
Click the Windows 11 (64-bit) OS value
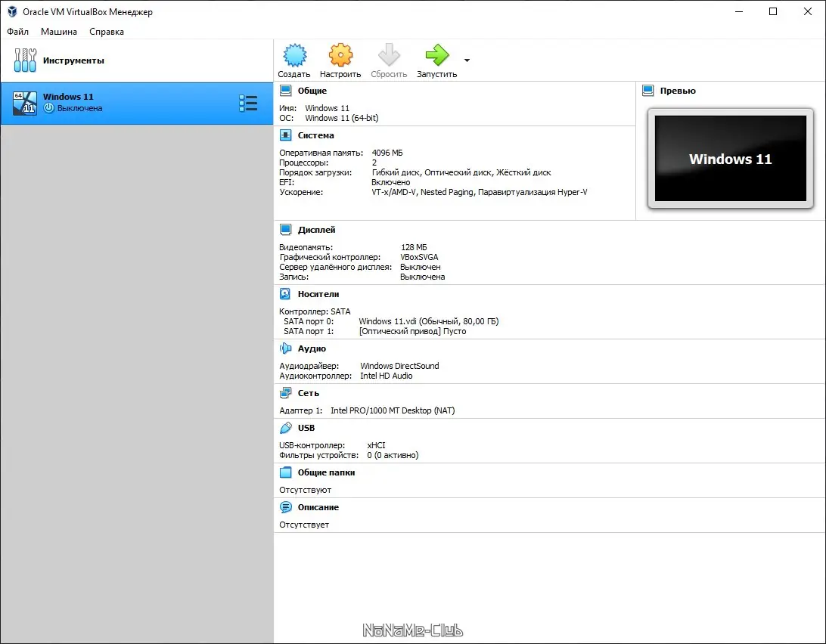tap(341, 118)
